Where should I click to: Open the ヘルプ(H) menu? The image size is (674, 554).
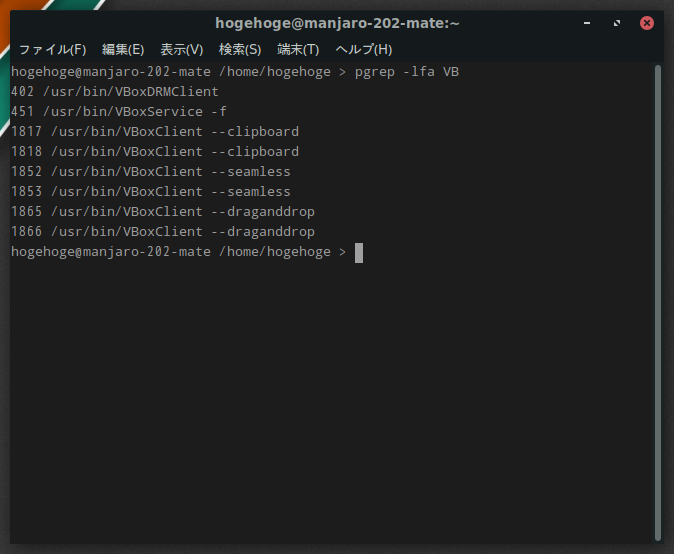(x=364, y=49)
